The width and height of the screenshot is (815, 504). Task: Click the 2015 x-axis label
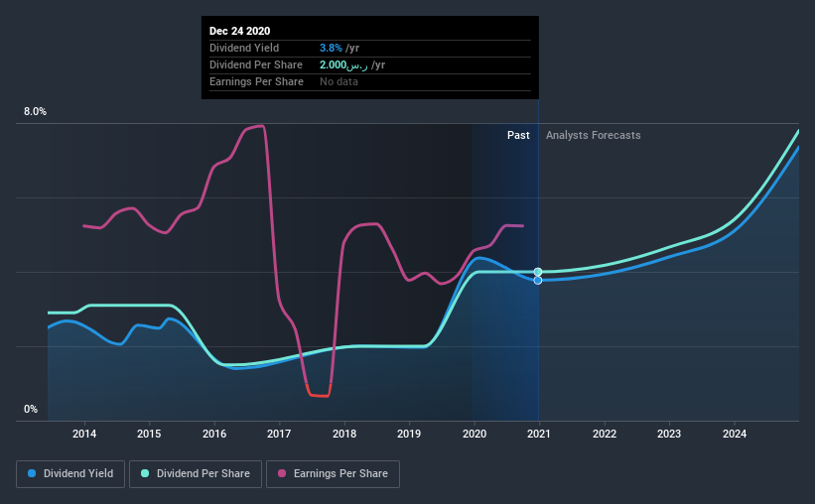coord(149,434)
